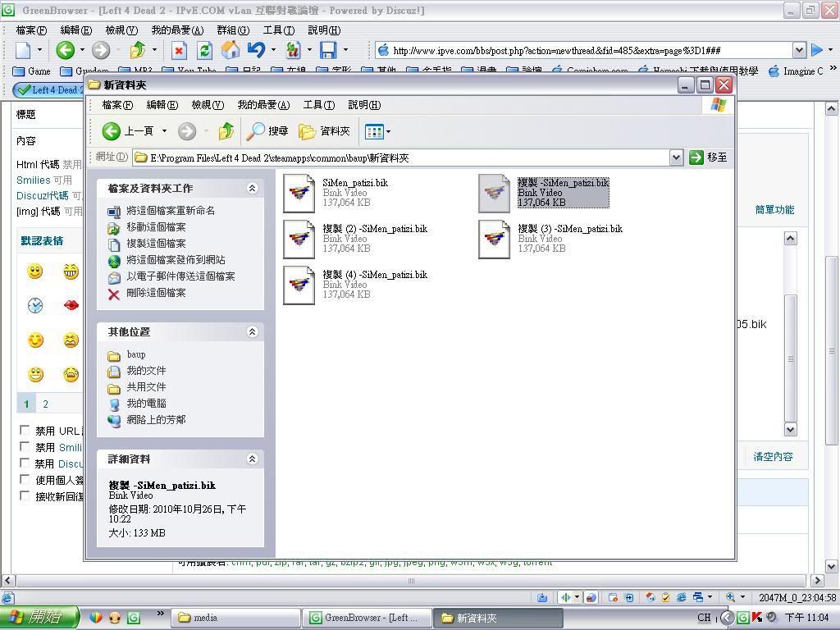Open the Folders (資料夾) view button
Screen dimensions: 840x630
pyautogui.click(x=325, y=131)
